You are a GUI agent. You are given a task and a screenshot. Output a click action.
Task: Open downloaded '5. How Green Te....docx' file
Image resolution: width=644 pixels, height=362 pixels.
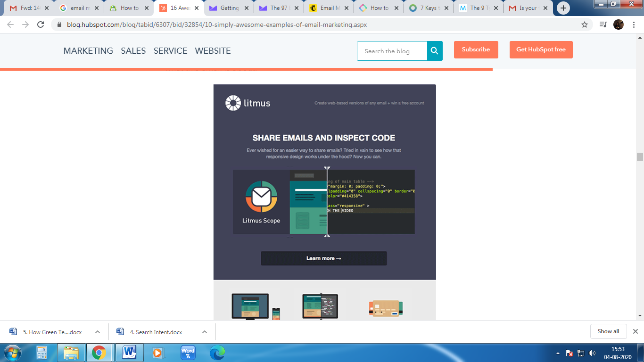pos(46,332)
